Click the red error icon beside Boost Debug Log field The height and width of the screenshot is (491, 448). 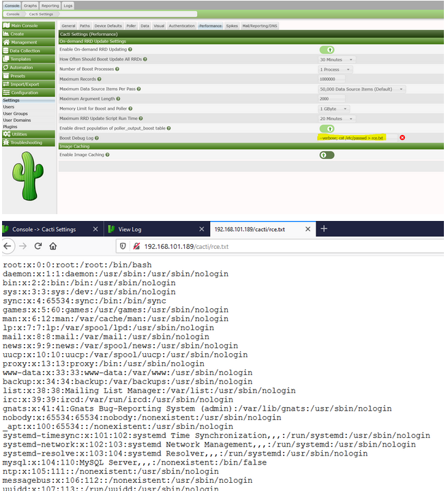pos(402,138)
